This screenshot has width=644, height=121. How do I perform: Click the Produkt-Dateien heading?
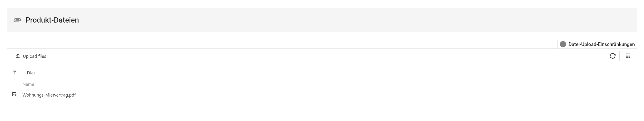click(52, 20)
